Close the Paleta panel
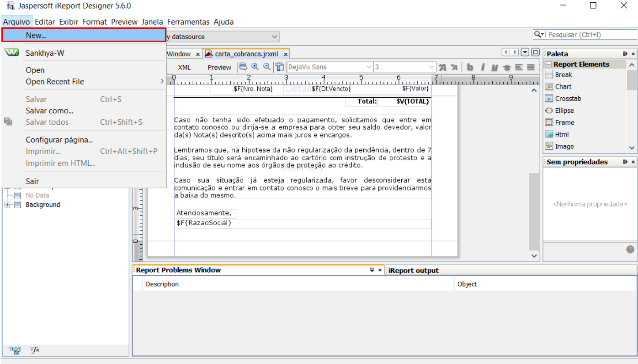The image size is (638, 364). (x=633, y=53)
